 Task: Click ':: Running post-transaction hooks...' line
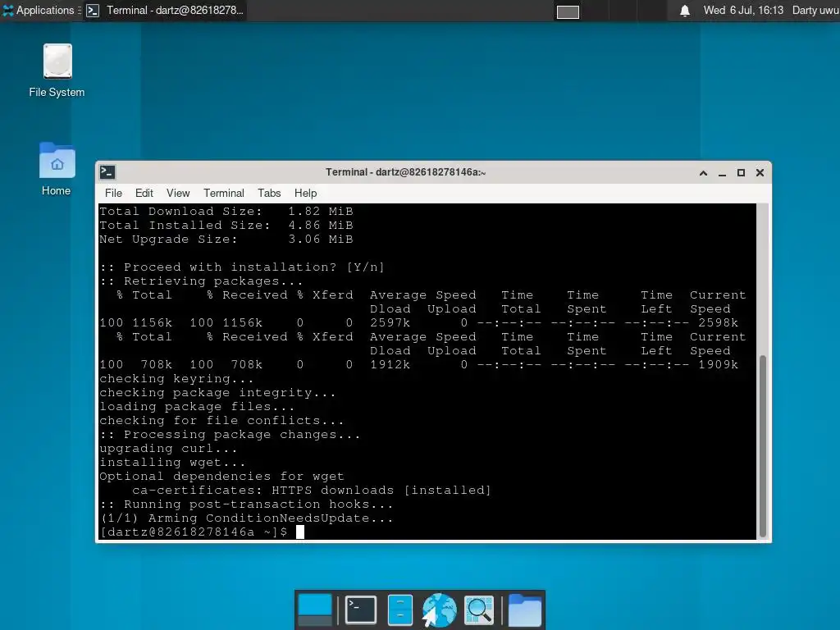pyautogui.click(x=246, y=504)
